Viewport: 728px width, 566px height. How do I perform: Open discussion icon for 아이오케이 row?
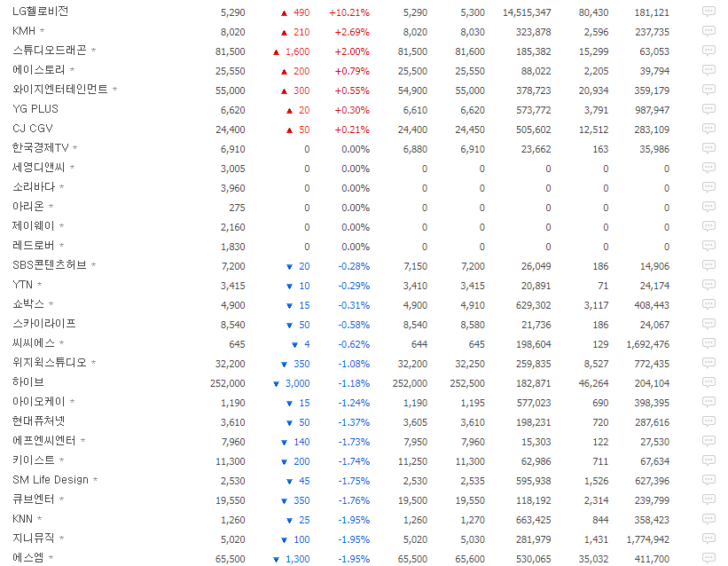[x=708, y=402]
